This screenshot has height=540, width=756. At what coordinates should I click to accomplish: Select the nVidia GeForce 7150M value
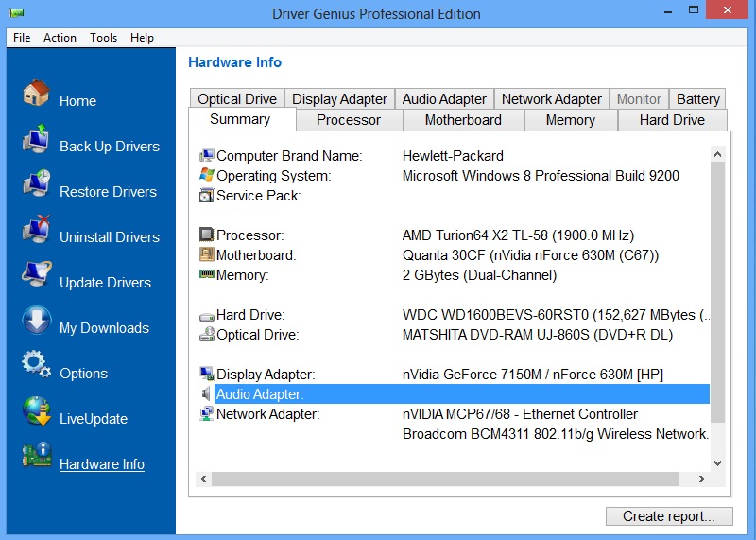(x=533, y=374)
